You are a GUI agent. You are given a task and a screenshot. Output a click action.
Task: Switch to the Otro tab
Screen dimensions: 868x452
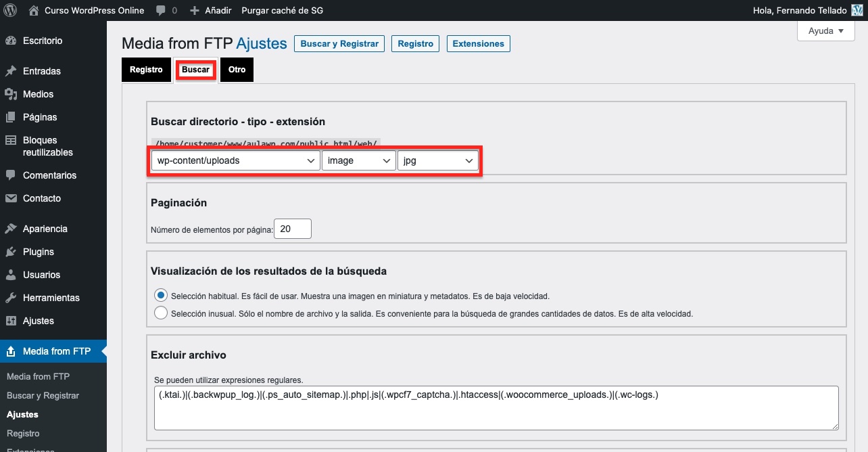click(237, 70)
